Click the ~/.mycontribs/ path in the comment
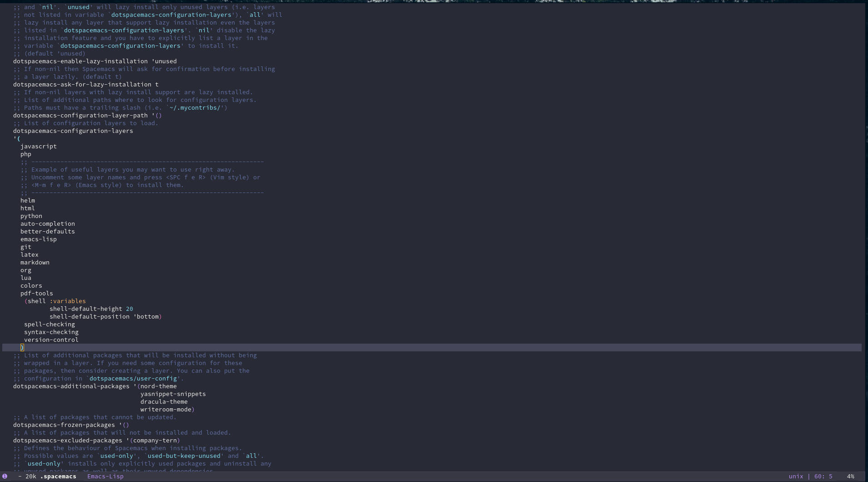 pos(195,107)
